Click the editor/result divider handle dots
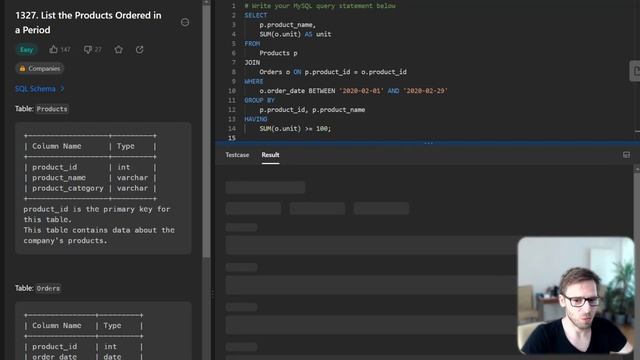 428,143
